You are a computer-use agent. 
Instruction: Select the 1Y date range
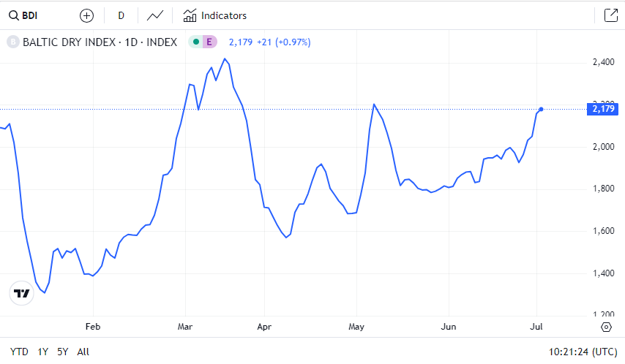coord(42,352)
